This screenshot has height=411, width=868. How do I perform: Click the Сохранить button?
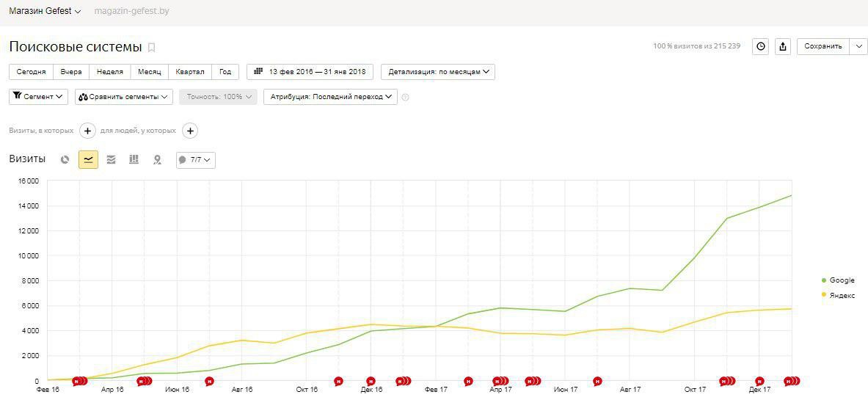(823, 46)
